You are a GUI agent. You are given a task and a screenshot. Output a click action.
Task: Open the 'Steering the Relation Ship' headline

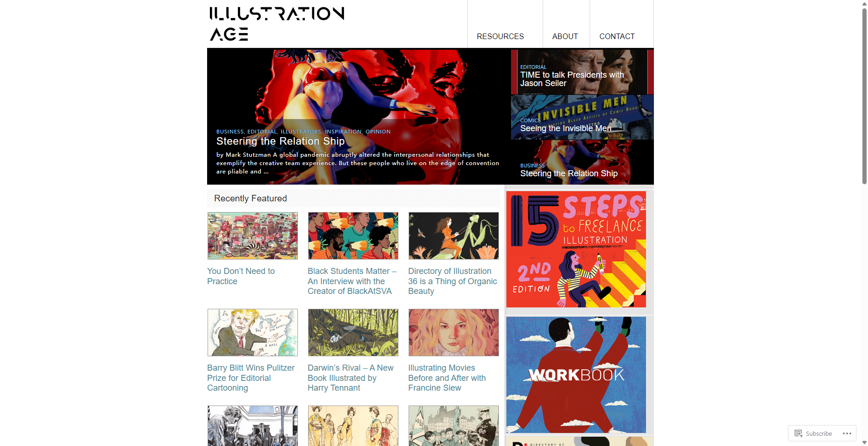281,141
